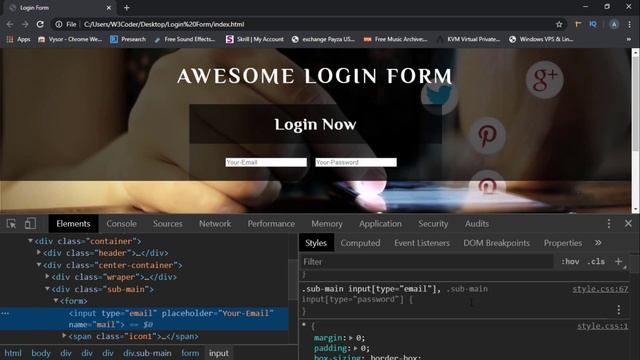
Task: Close the DevTools panel
Action: click(628, 223)
